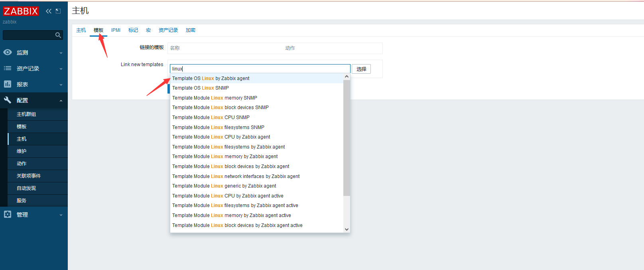This screenshot has width=644, height=270.
Task: Select Template Module Linux filesystems by Zabbix agent
Action: [x=257, y=147]
